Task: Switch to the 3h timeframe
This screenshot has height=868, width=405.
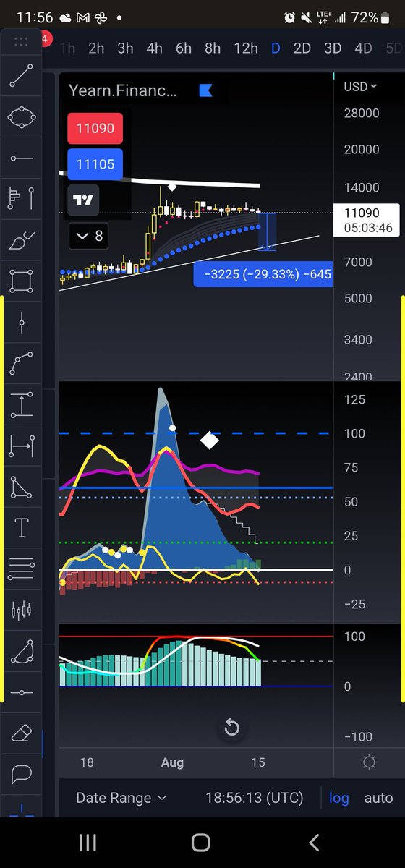Action: [x=125, y=48]
